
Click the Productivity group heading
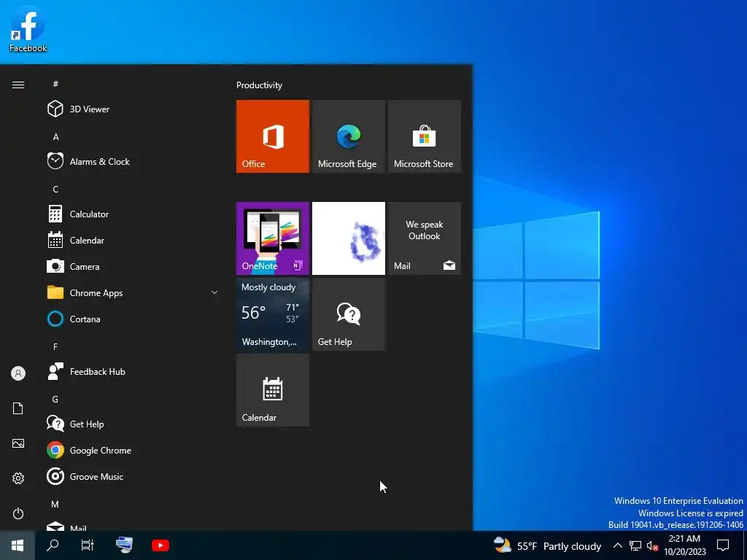click(259, 85)
